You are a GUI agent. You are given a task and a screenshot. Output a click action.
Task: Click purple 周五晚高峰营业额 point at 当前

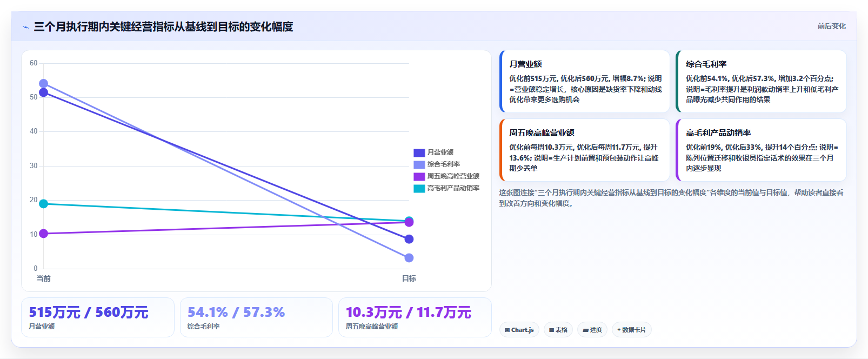tap(44, 234)
